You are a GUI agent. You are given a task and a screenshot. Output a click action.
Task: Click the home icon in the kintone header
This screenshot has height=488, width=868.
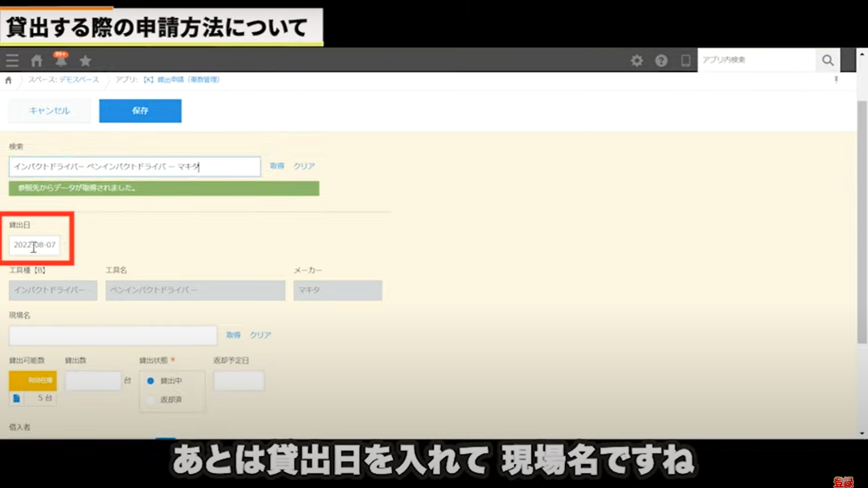coord(36,60)
